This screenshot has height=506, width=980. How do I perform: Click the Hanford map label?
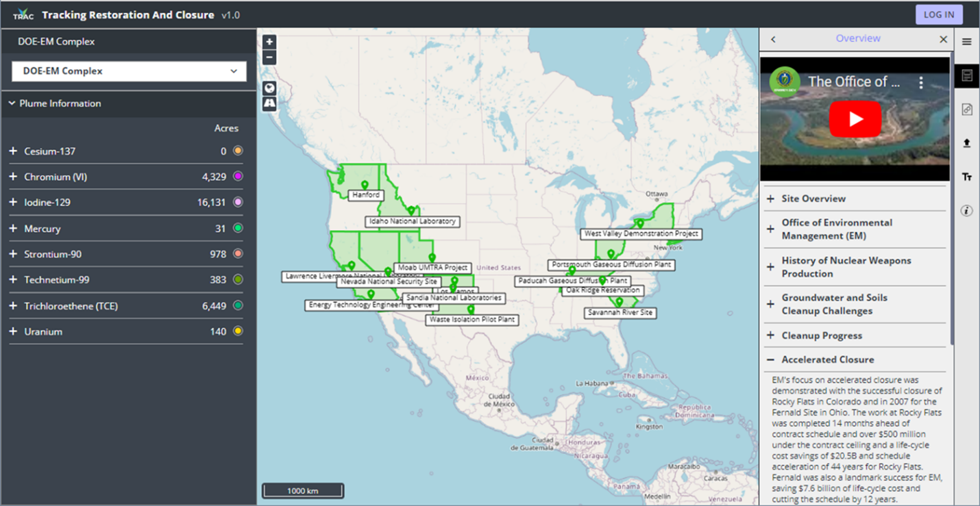point(366,195)
